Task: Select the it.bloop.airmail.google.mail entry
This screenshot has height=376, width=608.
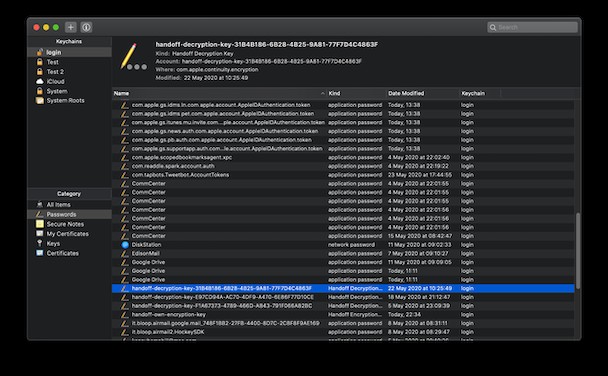Action: 343,323
